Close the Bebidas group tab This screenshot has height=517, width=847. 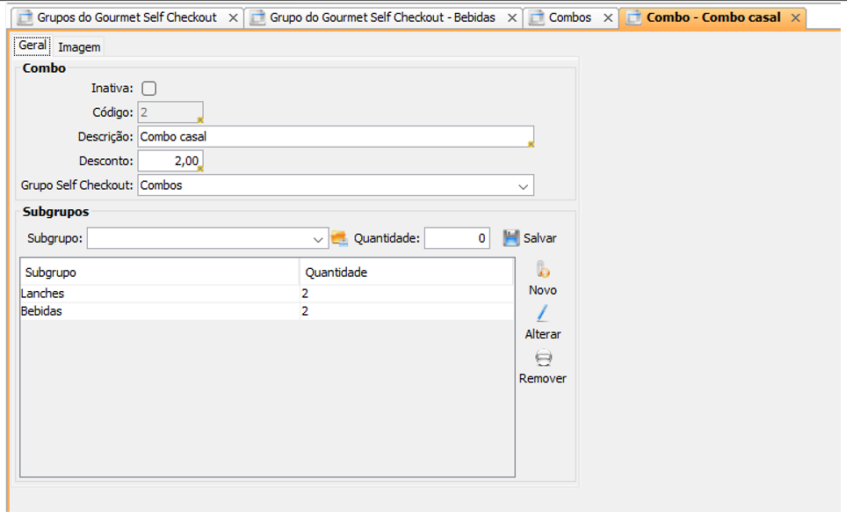coord(512,18)
